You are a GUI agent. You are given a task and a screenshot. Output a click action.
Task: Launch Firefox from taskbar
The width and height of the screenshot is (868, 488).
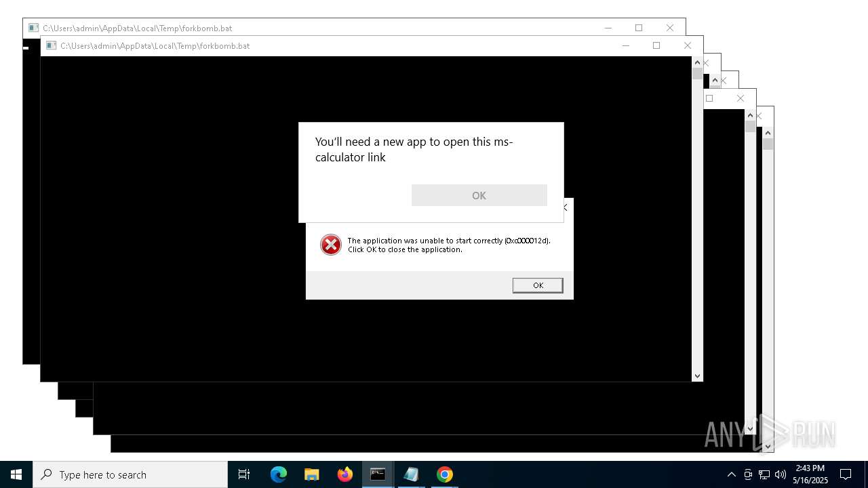click(344, 474)
